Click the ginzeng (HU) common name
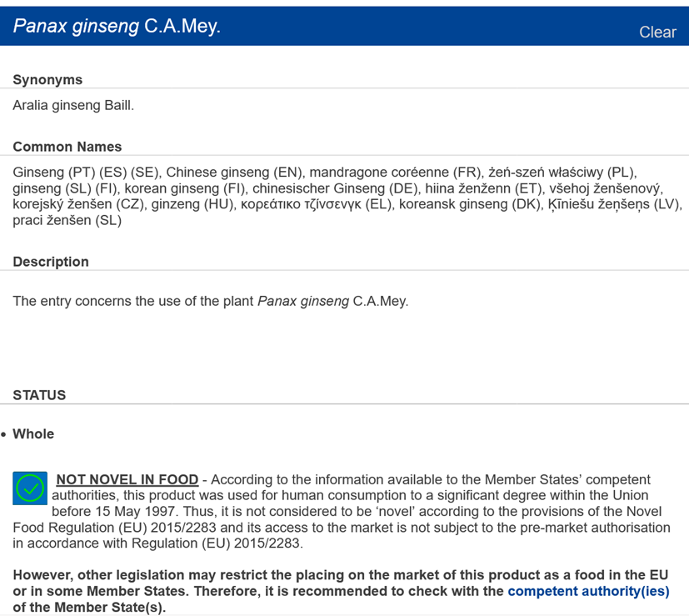 click(192, 204)
